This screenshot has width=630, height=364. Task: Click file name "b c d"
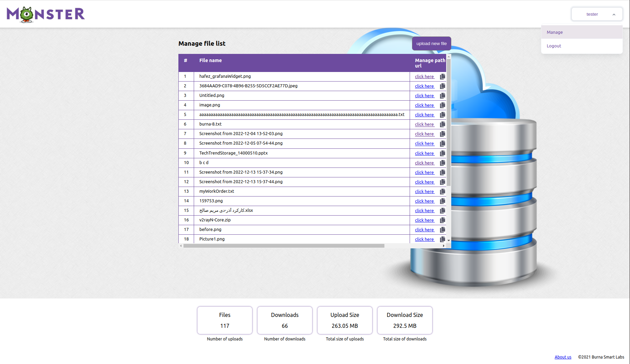click(204, 163)
